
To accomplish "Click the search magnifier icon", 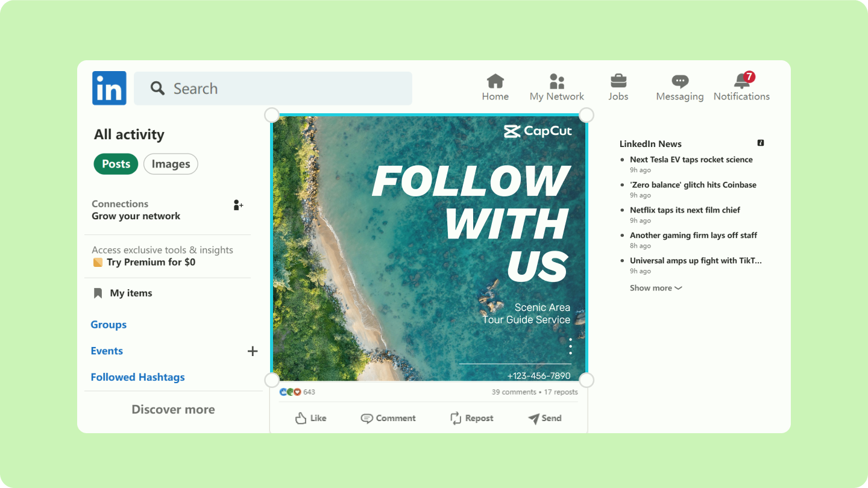I will pos(157,89).
